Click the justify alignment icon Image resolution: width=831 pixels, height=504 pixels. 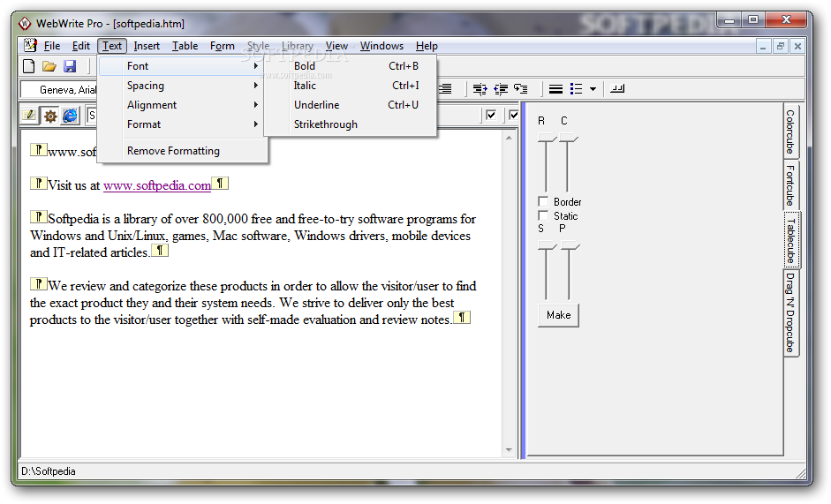click(445, 89)
